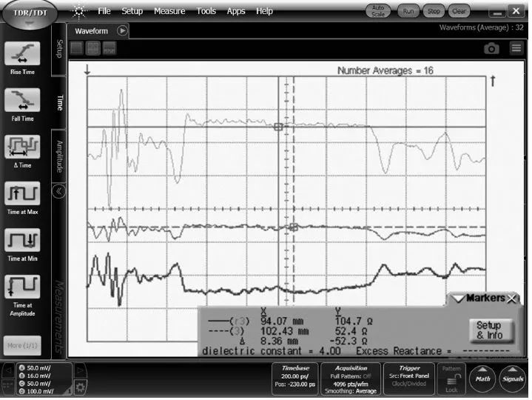Switch to the Time side tab

60,103
